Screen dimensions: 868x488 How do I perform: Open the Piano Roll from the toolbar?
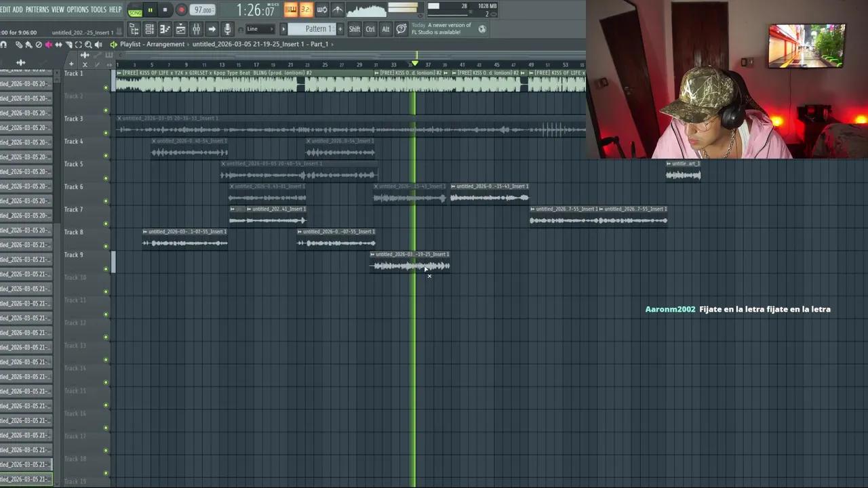(165, 29)
